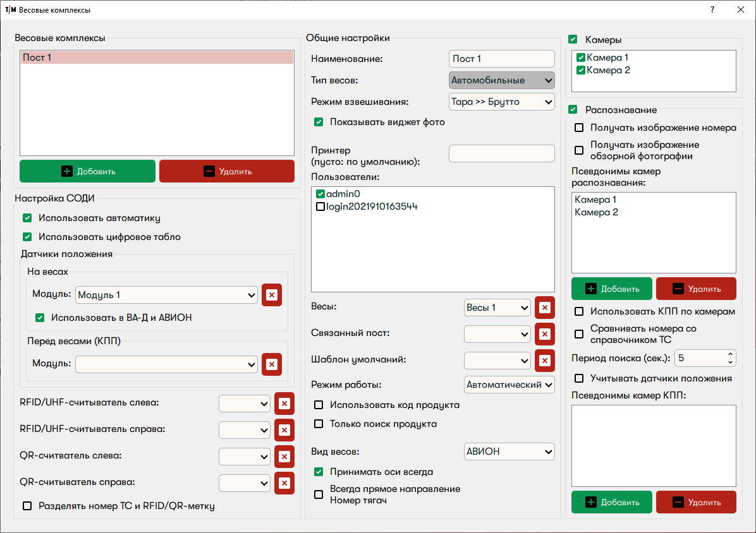Select Пост 1 in weighing complexes list

[x=157, y=57]
